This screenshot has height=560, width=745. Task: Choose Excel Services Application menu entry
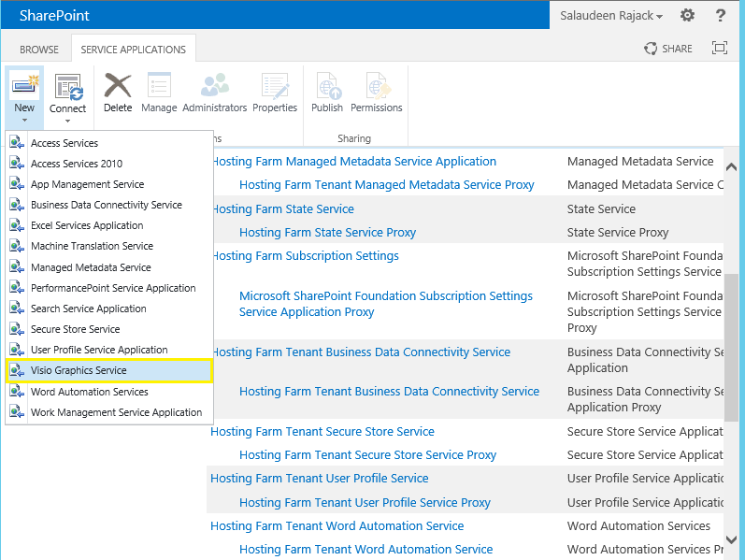[109, 225]
